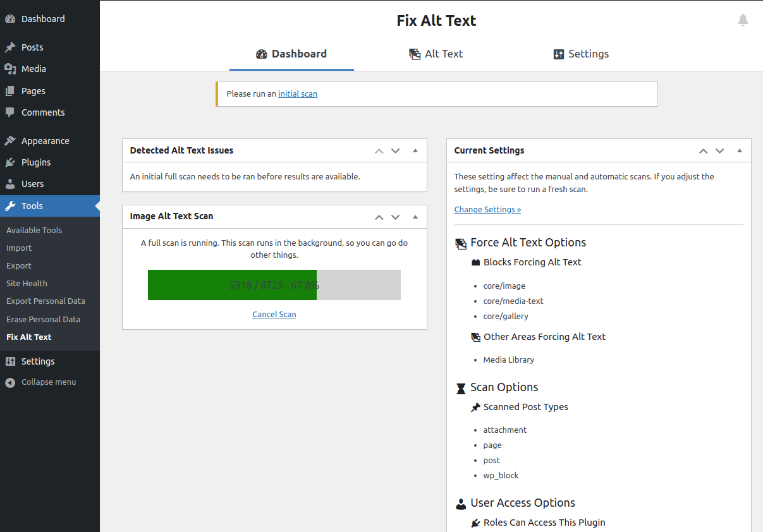Click the Collapse menu arrow icon
This screenshot has width=763, height=532.
click(x=10, y=382)
